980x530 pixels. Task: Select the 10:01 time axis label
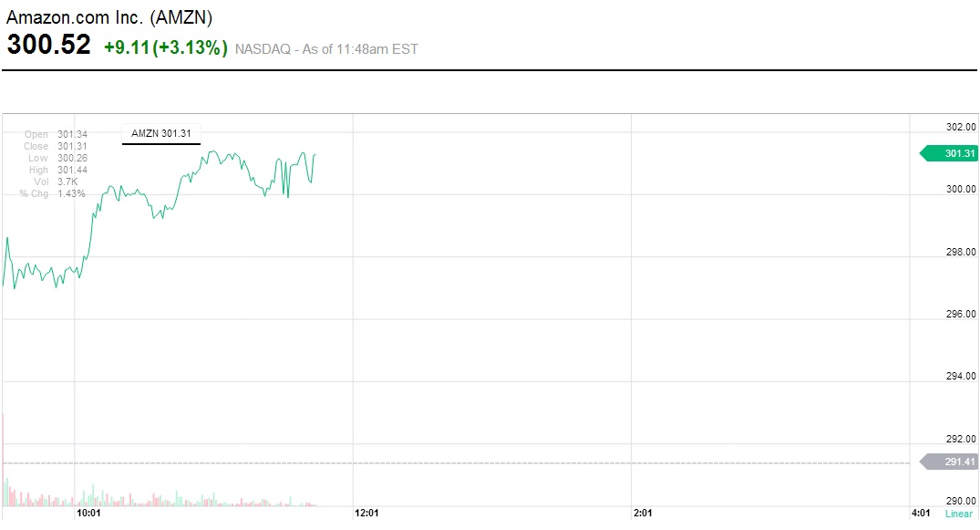tap(88, 514)
